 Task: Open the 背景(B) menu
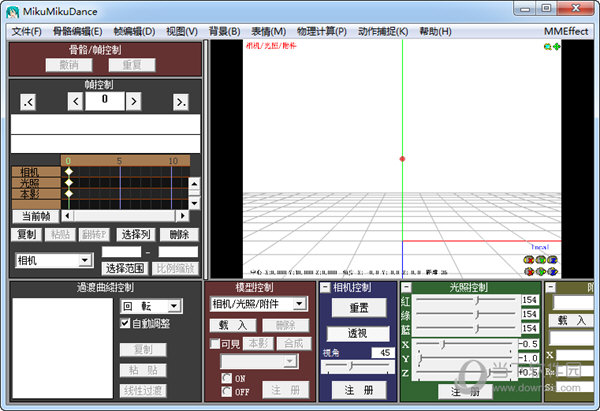pos(224,31)
